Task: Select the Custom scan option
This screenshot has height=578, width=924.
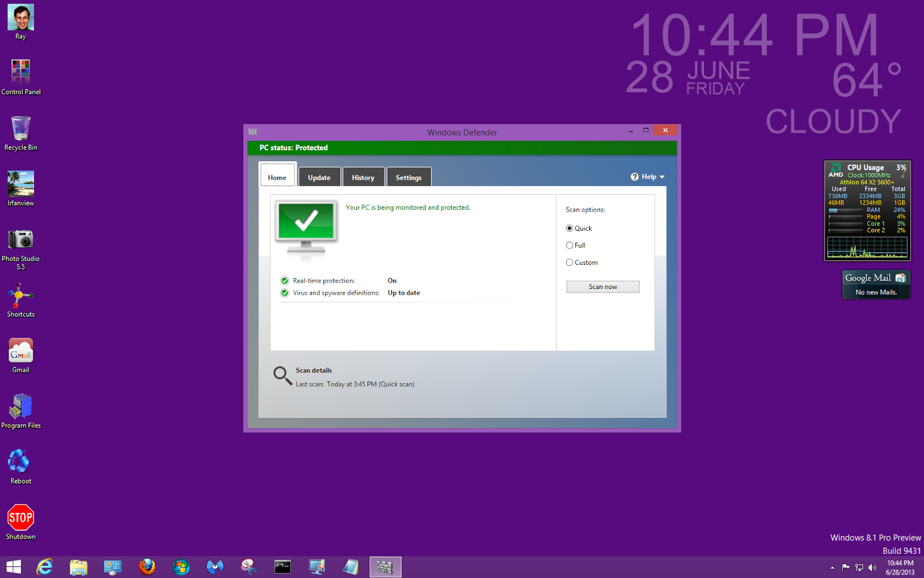Action: pos(569,262)
